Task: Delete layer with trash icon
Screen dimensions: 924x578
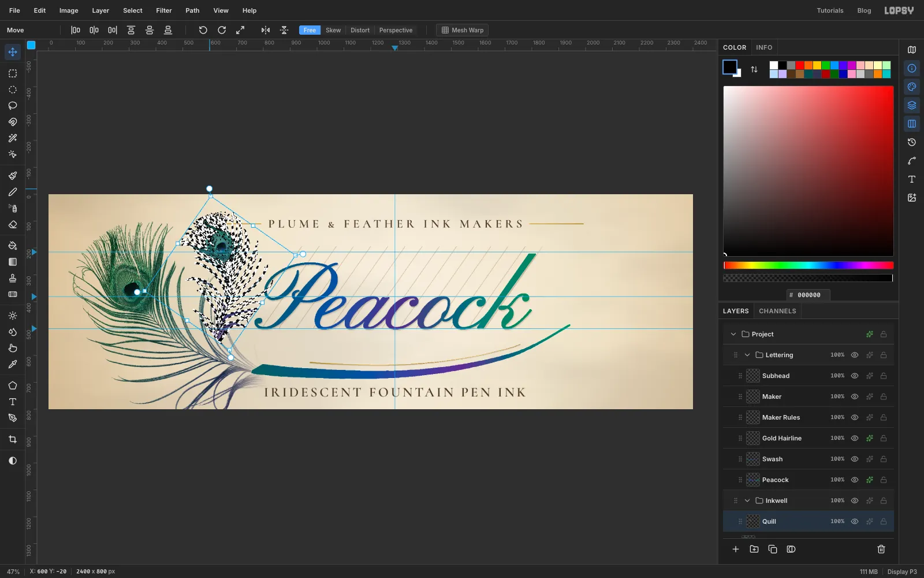Action: coord(881,549)
